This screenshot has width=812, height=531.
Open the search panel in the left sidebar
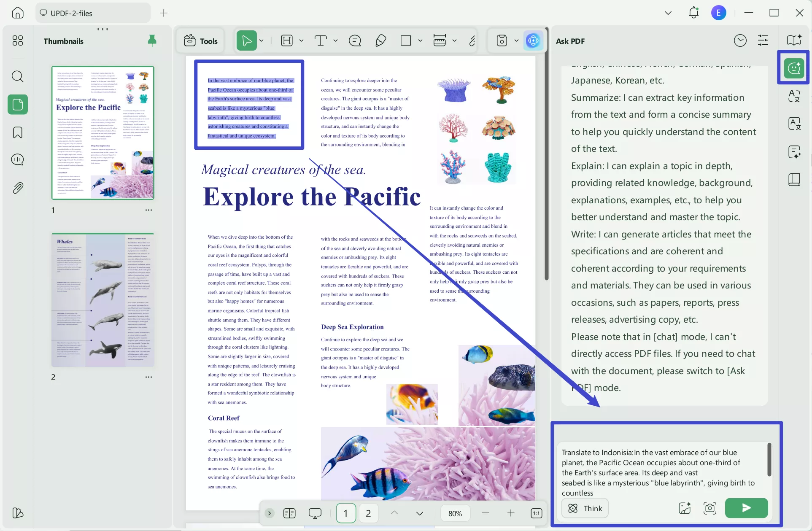[x=17, y=76]
